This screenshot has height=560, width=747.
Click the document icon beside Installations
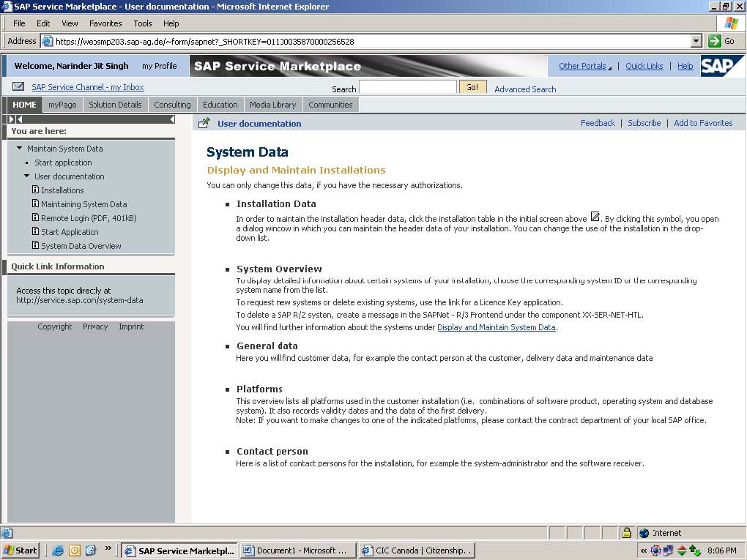click(35, 190)
